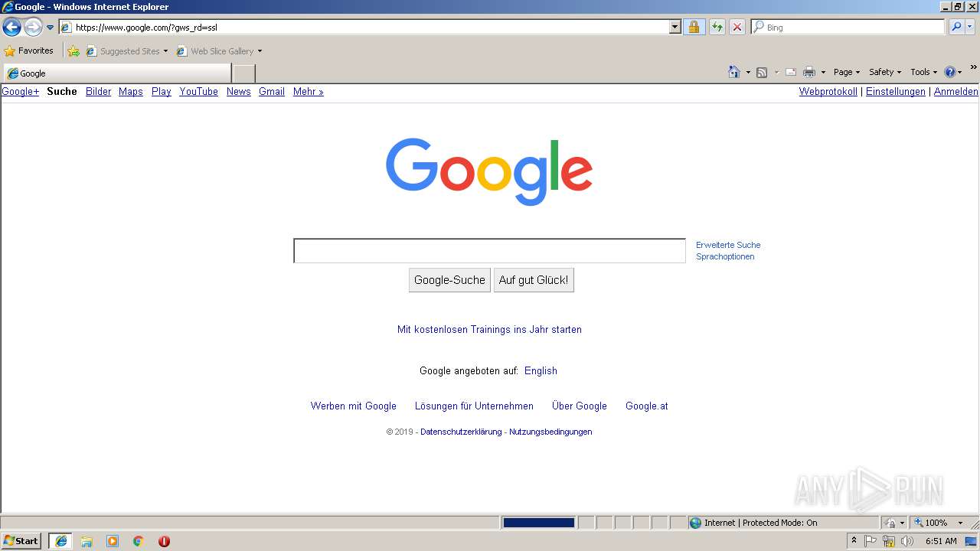Viewport: 980px width, 551px height.
Task: Click the Stop loading X icon
Action: [x=737, y=27]
